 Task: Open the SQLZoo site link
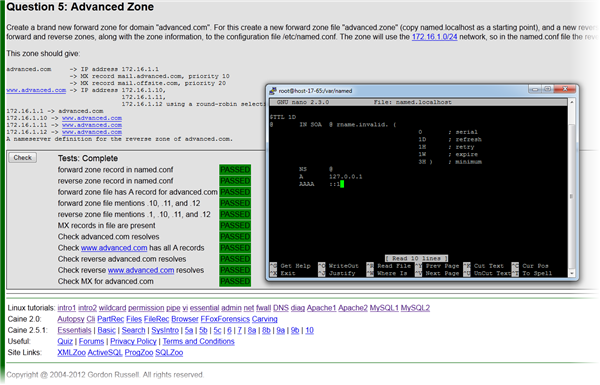coord(169,352)
